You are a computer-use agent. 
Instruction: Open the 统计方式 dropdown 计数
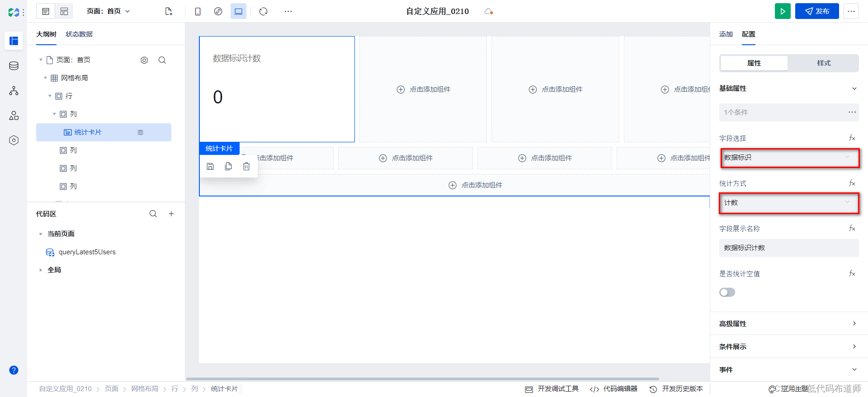tap(789, 203)
